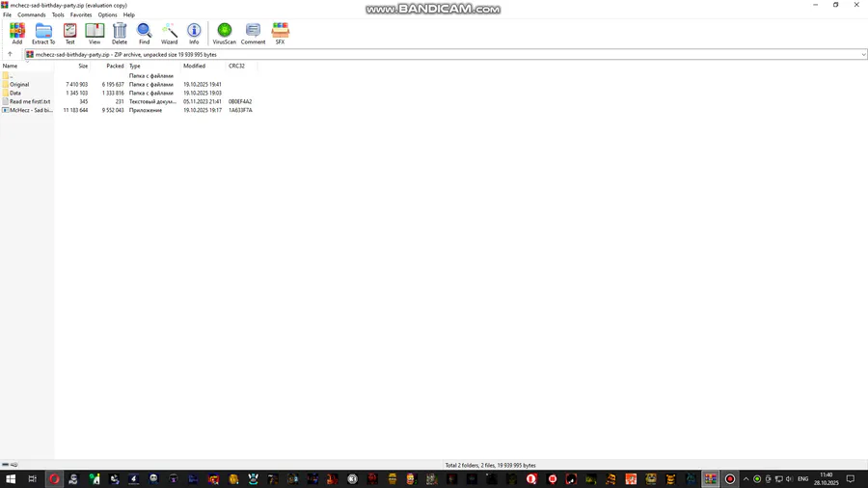Click the WinRAR taskbar icon
This screenshot has width=868, height=488.
tap(710, 479)
